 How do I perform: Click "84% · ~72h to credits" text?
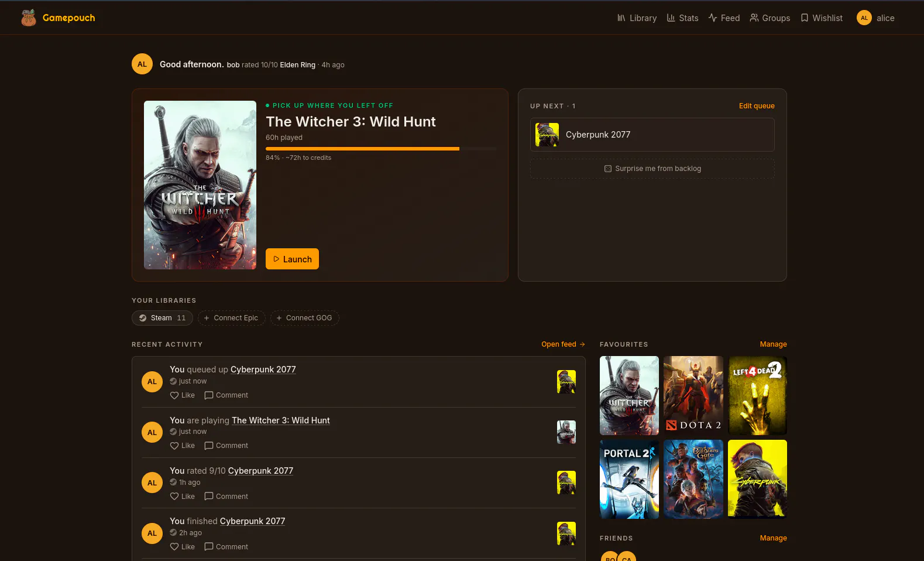[x=298, y=158]
